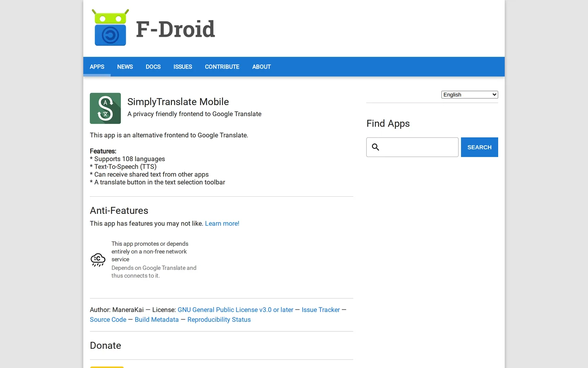This screenshot has width=588, height=368.
Task: Open the Build Metadata link
Action: pyautogui.click(x=157, y=319)
